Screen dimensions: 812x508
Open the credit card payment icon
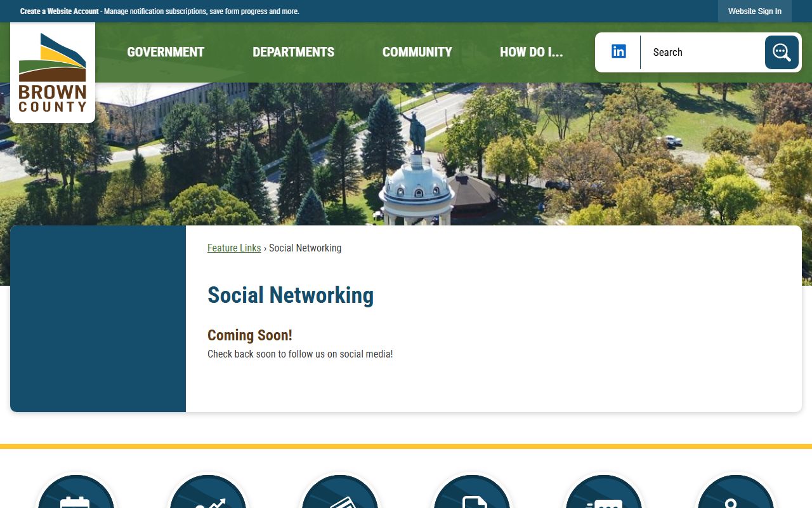click(x=340, y=491)
